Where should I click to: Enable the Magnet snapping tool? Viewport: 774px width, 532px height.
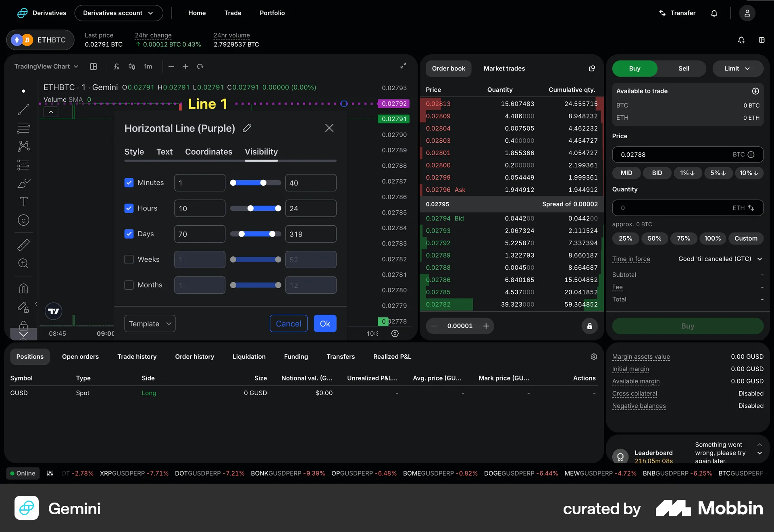23,288
